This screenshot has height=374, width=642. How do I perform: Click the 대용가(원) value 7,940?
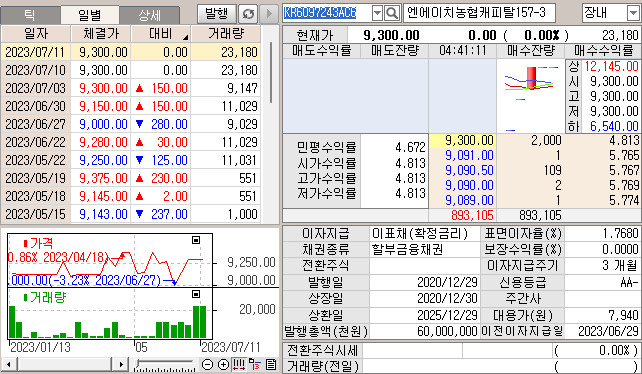click(624, 315)
